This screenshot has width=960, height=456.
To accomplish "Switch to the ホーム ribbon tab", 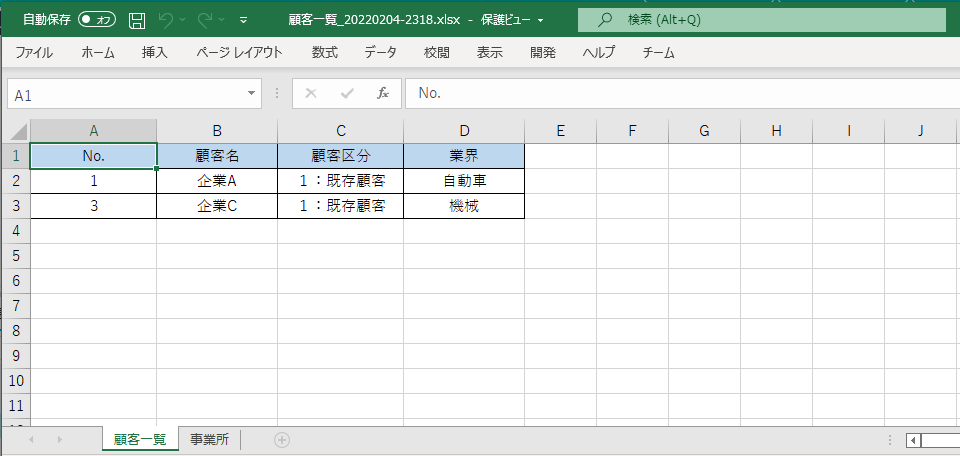I will click(x=98, y=53).
